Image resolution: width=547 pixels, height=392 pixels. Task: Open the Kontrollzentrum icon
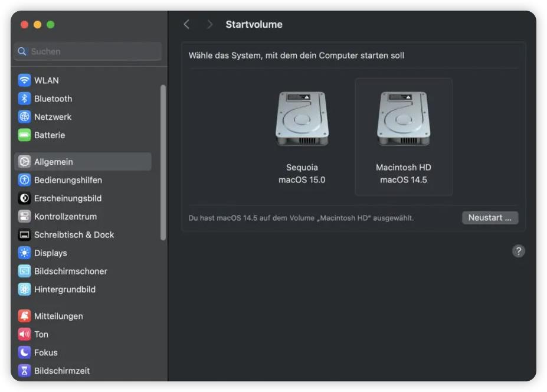[24, 216]
